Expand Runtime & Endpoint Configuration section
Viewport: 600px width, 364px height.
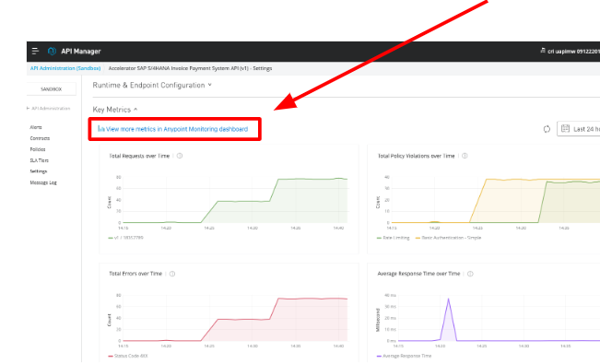152,85
